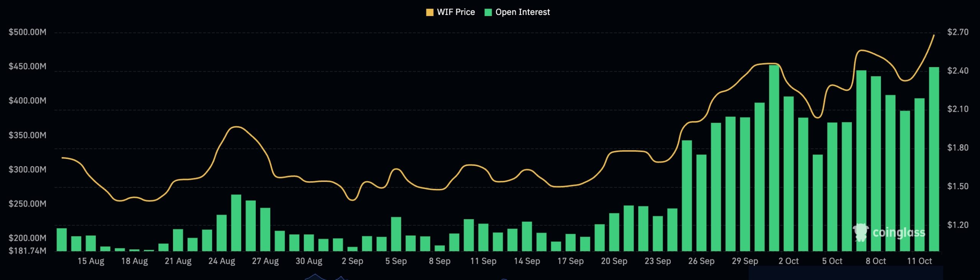Click the $350.00M axis label

[x=28, y=135]
